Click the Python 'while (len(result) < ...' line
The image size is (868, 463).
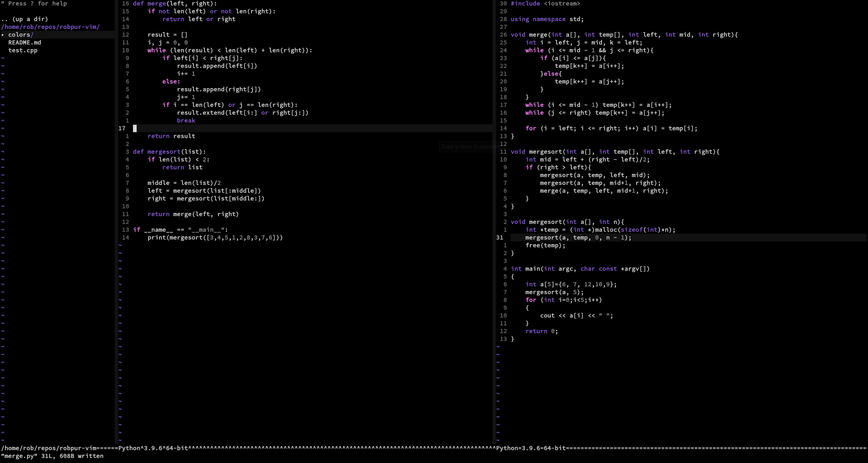pyautogui.click(x=230, y=50)
